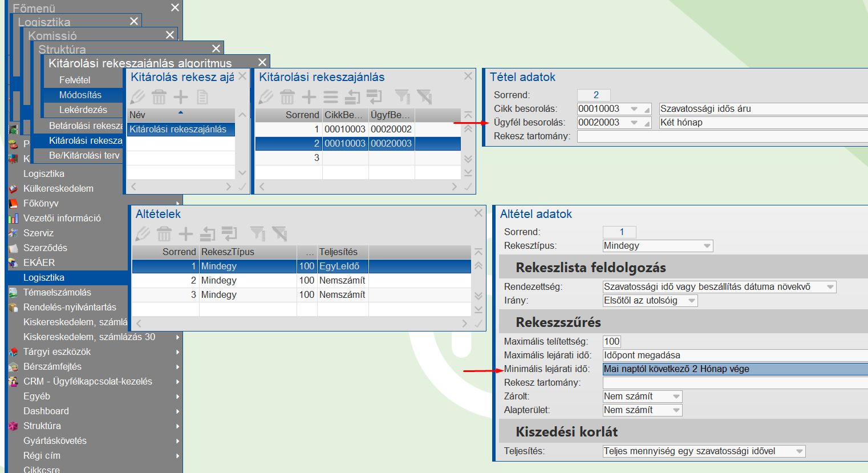
Task: Click the Teljesítés column header in Altételek
Action: (343, 252)
